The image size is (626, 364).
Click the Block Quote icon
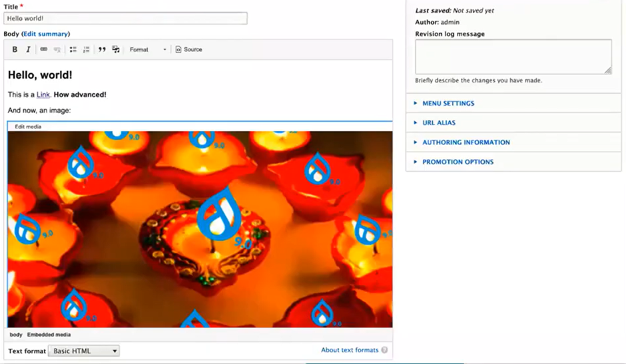[102, 49]
